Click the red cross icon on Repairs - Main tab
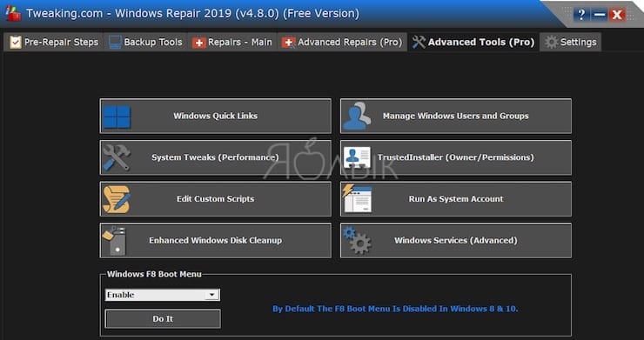The width and height of the screenshot is (644, 340). pyautogui.click(x=198, y=43)
